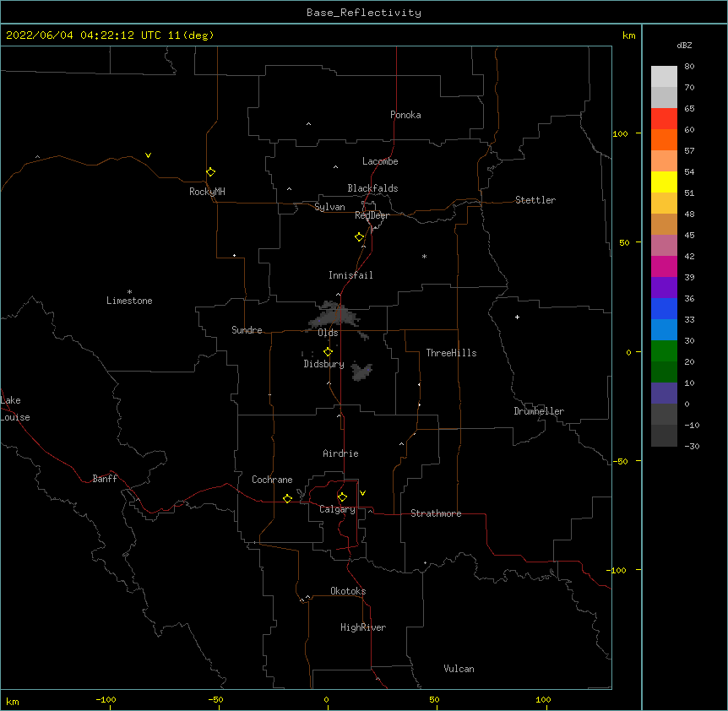
Task: Click the yellow station marker at Didsbury
Action: pyautogui.click(x=329, y=352)
